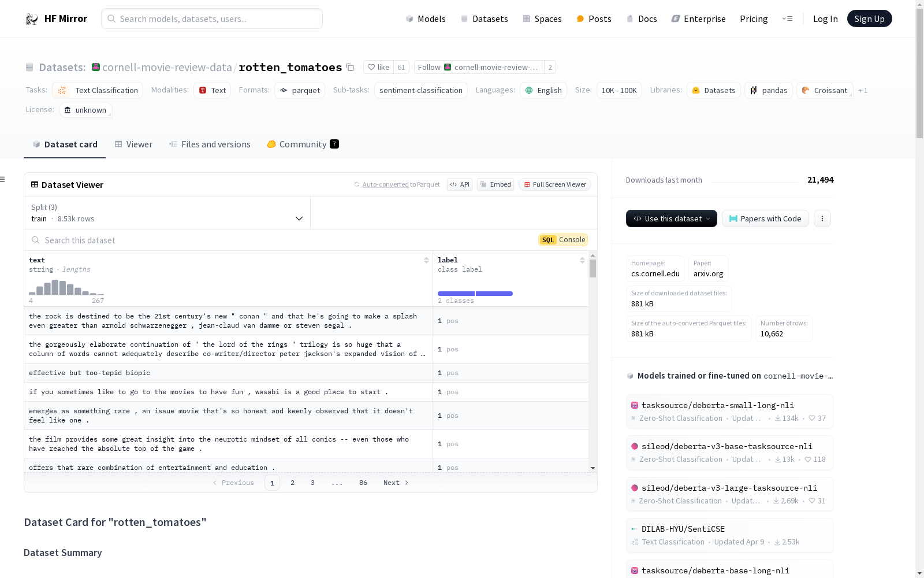Sort the text column

pyautogui.click(x=426, y=261)
